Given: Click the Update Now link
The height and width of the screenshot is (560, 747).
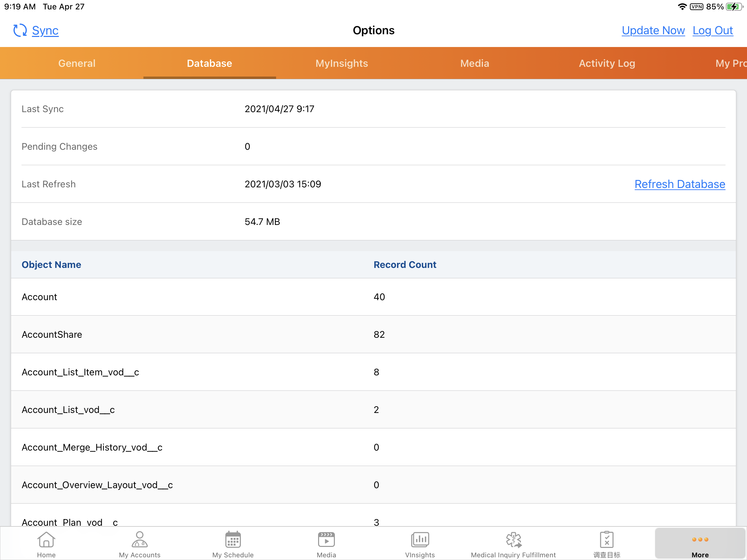Looking at the screenshot, I should [653, 30].
